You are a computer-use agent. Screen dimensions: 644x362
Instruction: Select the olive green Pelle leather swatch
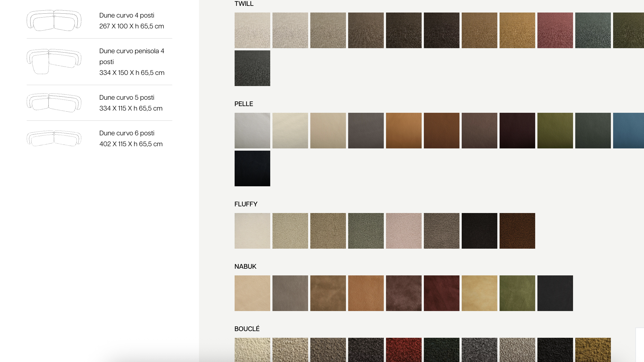click(x=555, y=131)
